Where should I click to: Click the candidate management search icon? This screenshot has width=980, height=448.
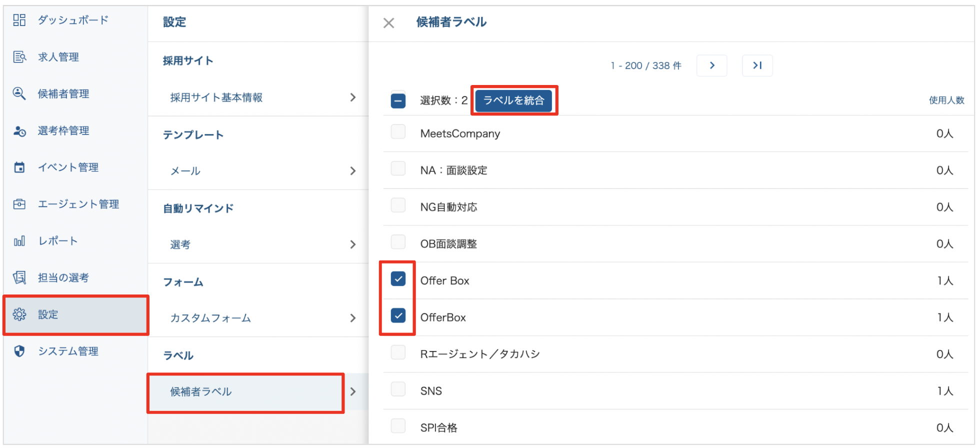(19, 93)
